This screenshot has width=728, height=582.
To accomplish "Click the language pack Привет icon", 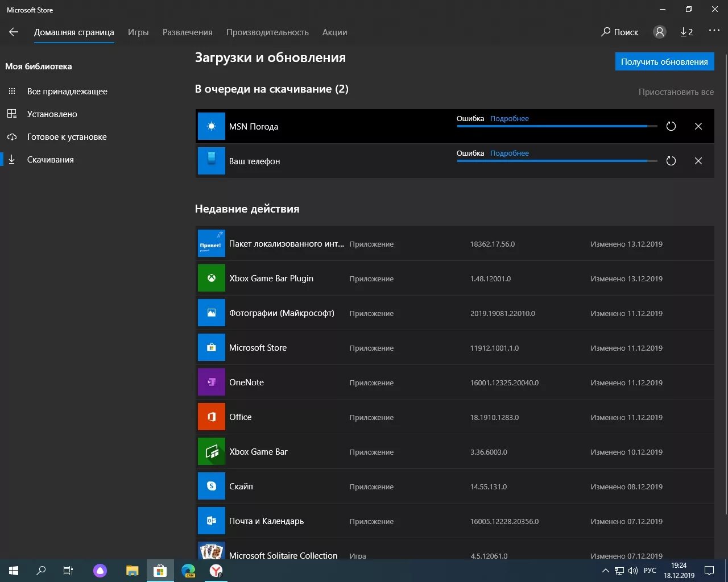I will [x=212, y=244].
